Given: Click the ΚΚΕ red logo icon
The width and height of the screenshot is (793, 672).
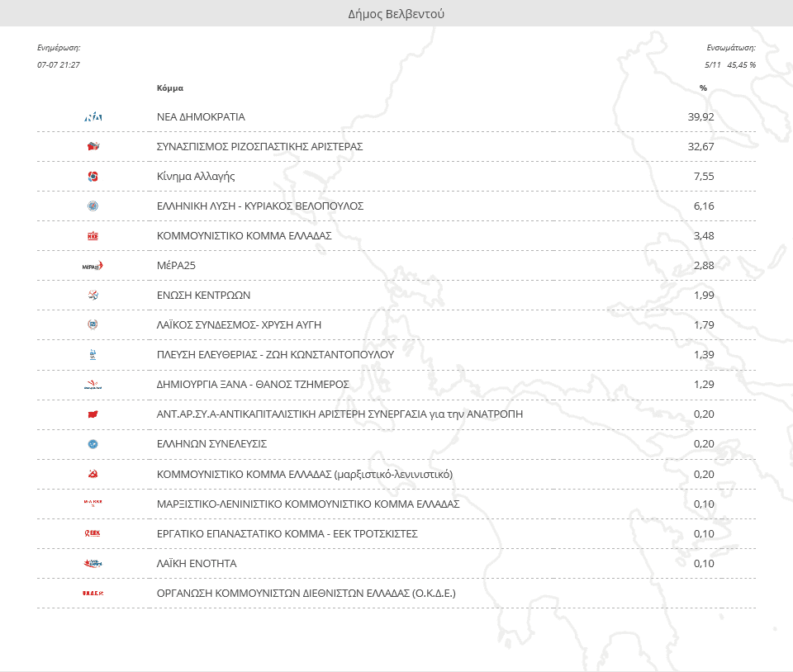Looking at the screenshot, I should click(93, 236).
